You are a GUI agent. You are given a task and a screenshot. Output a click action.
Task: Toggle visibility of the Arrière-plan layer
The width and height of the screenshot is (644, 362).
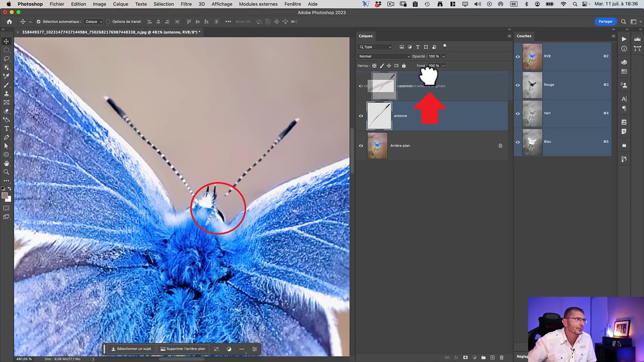tap(361, 146)
